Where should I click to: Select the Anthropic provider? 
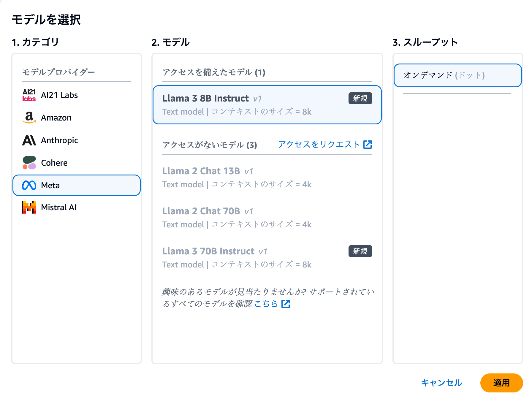click(x=77, y=140)
